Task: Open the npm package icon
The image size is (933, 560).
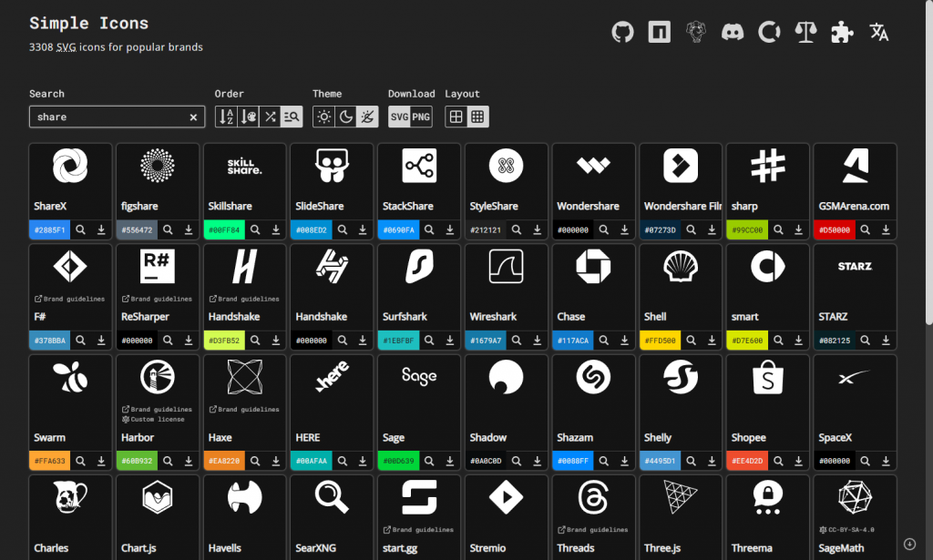Action: point(660,32)
